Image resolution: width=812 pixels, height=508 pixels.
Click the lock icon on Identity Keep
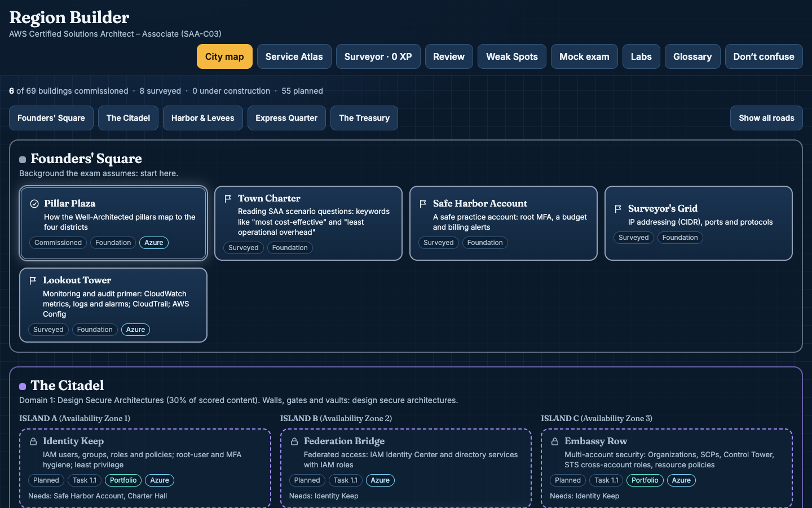click(33, 441)
